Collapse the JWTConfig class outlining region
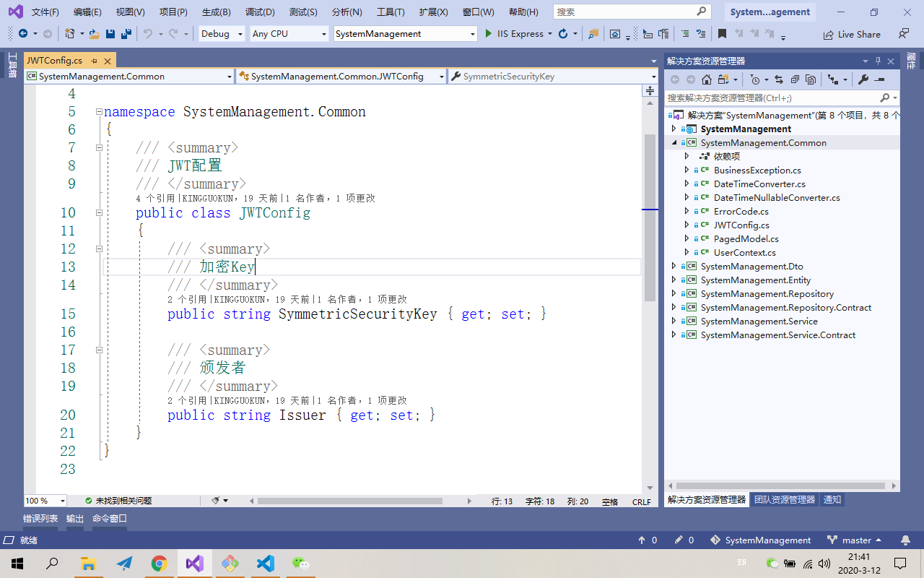The image size is (924, 578). 100,213
